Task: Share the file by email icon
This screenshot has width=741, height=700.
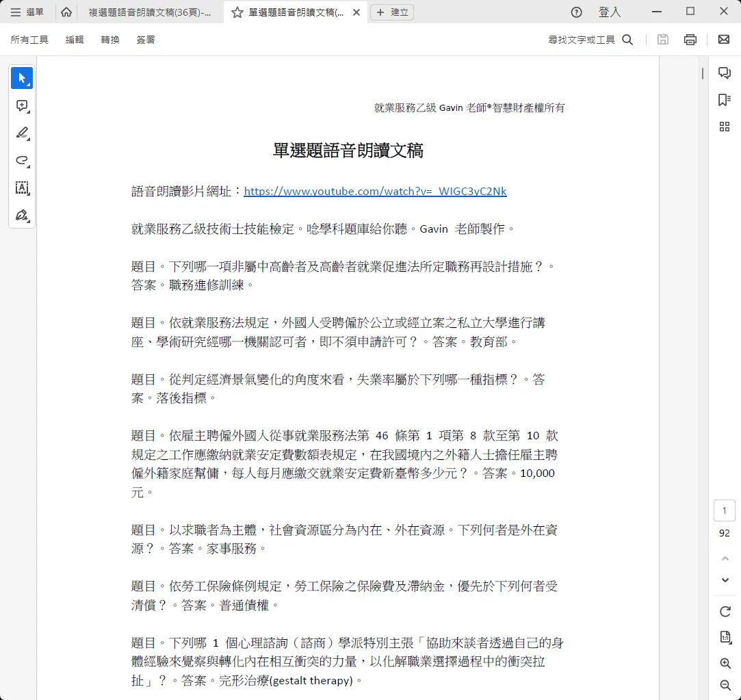Action: (x=723, y=39)
